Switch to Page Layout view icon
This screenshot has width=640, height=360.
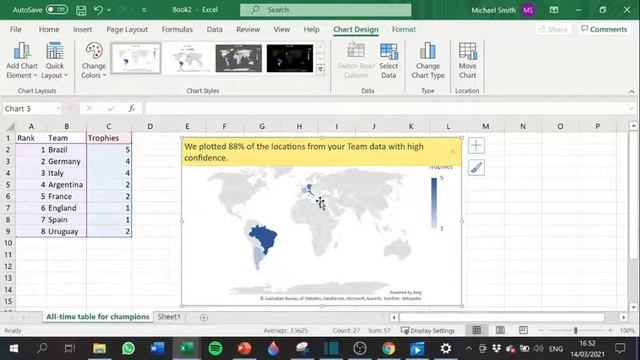500,330
